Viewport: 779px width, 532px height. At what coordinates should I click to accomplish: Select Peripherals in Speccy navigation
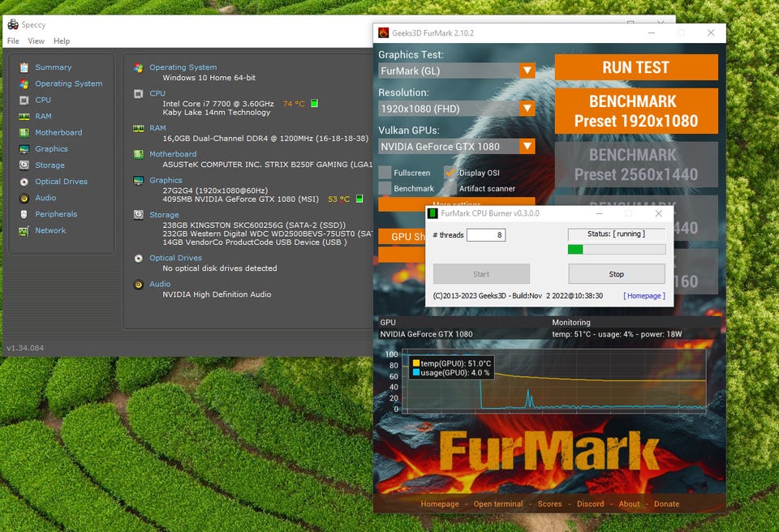click(x=56, y=214)
